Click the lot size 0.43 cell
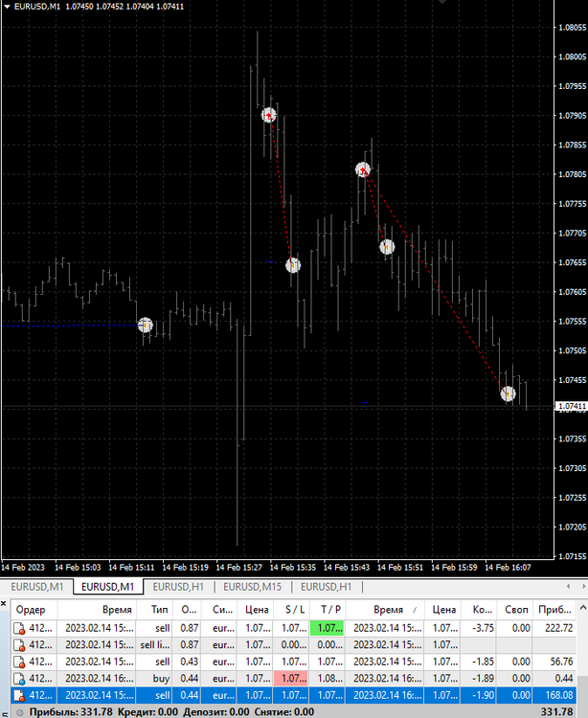The image size is (588, 718). [x=189, y=662]
